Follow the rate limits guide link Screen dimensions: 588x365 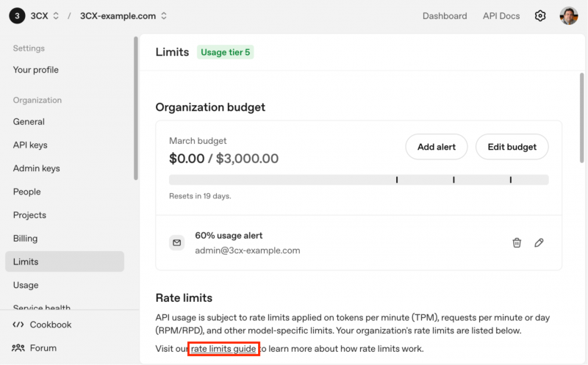(223, 349)
